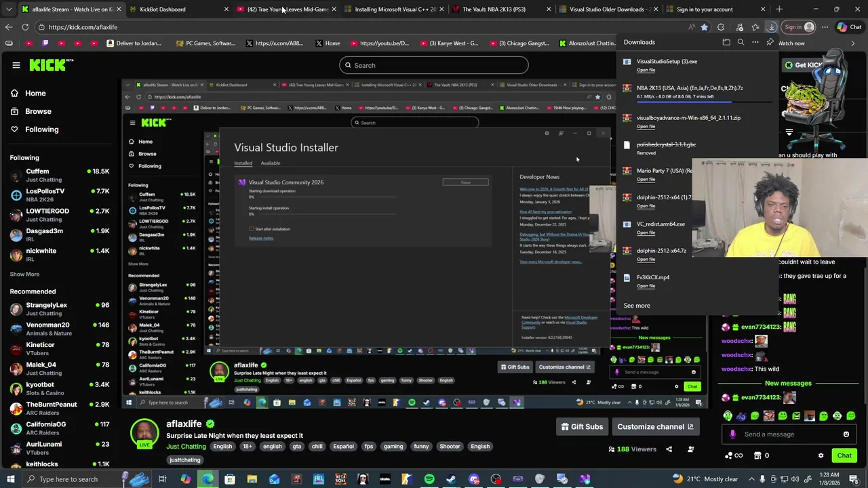The width and height of the screenshot is (868, 488).
Task: Open the emoji picker in chat input
Action: (846, 434)
